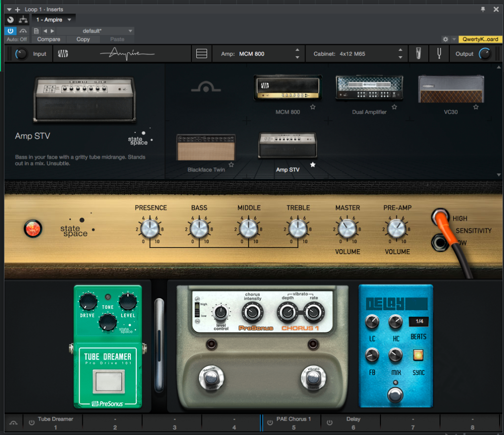Image resolution: width=504 pixels, height=435 pixels.
Task: Toggle the amp browser list view icon
Action: [201, 53]
